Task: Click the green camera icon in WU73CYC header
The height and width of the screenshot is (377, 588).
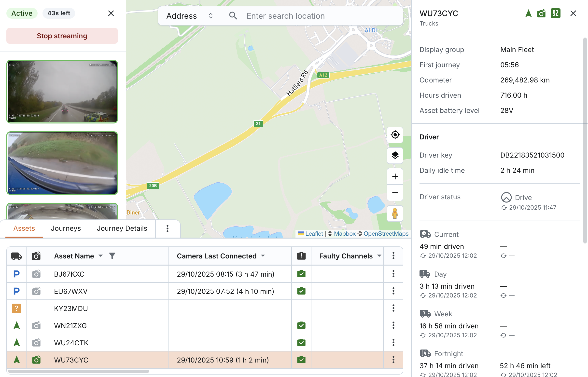Action: 541,13
